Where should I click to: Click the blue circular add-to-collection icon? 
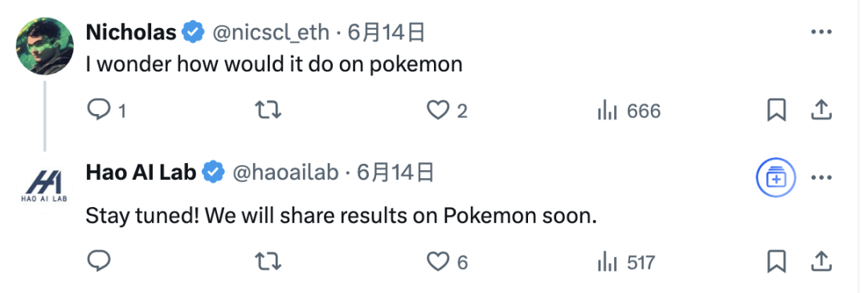tap(776, 178)
